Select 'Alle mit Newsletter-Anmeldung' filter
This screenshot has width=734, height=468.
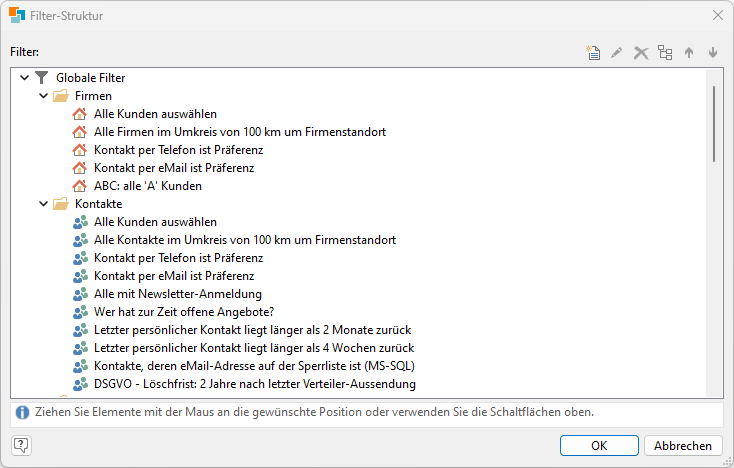177,294
